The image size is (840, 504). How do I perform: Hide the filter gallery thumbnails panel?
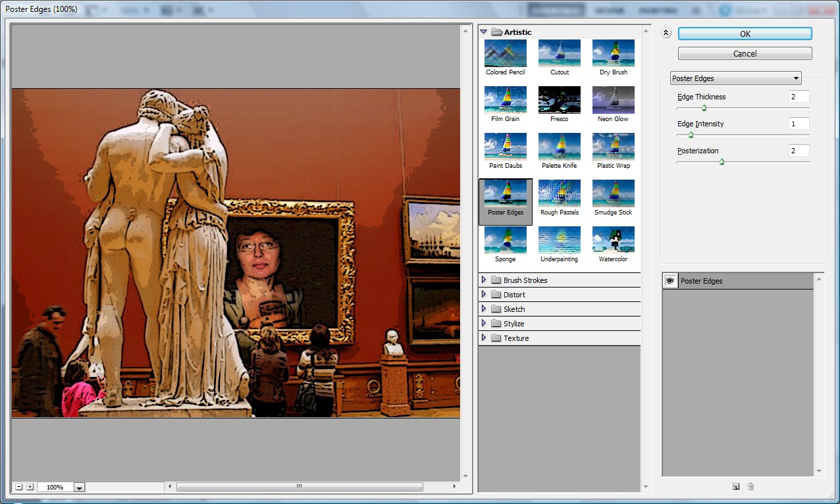tap(666, 33)
